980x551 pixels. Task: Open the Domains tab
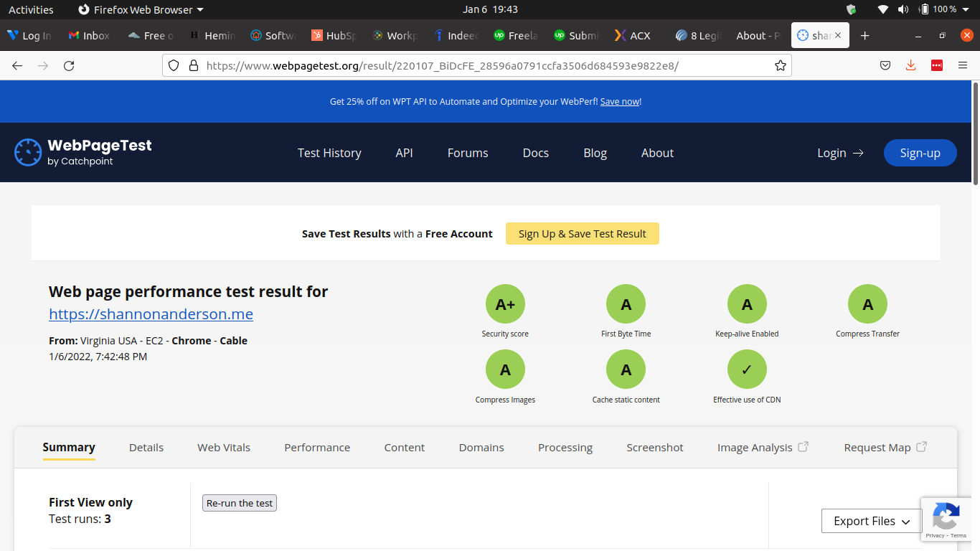(481, 447)
